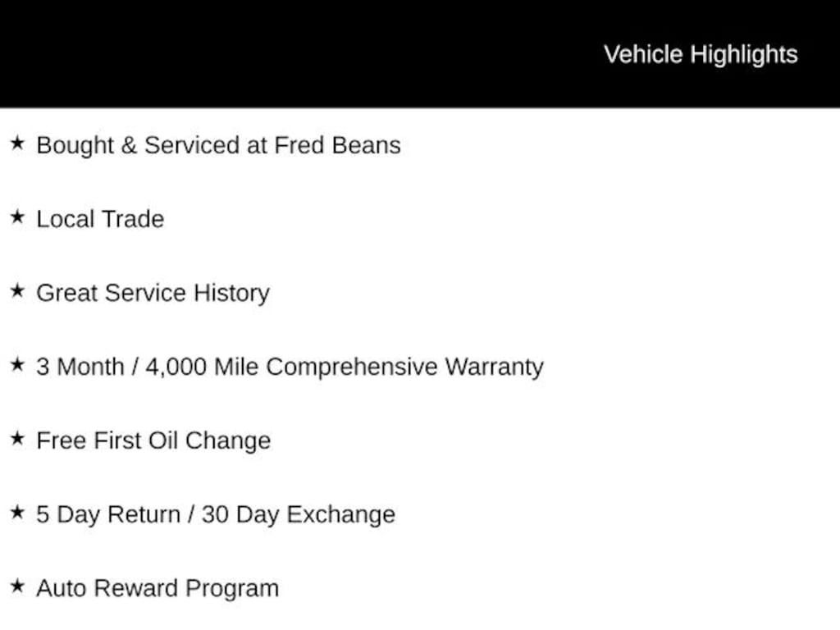Click the star beside Bought & Serviced
840x630 pixels.
point(16,144)
